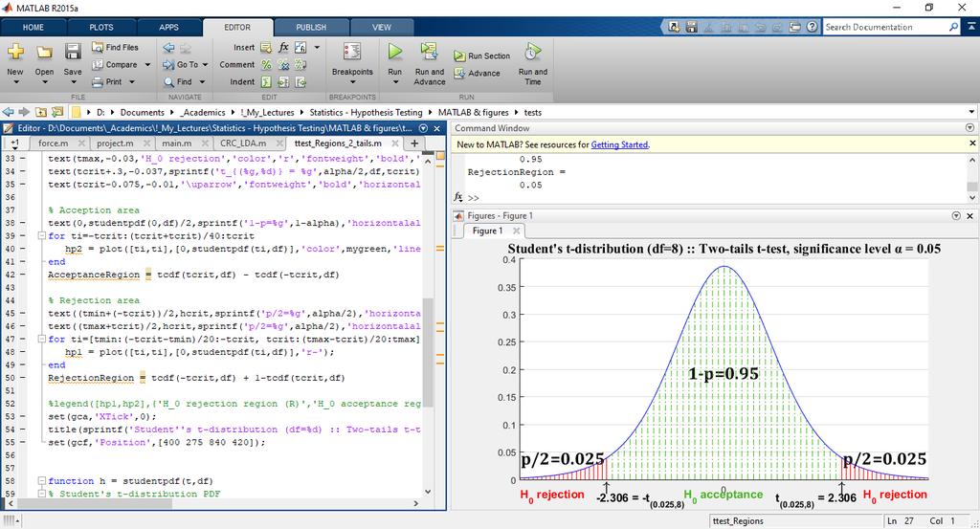Screen dimensions: 980x529
Task: Navigate back with blue left arrow in ribbon
Action: [168, 48]
